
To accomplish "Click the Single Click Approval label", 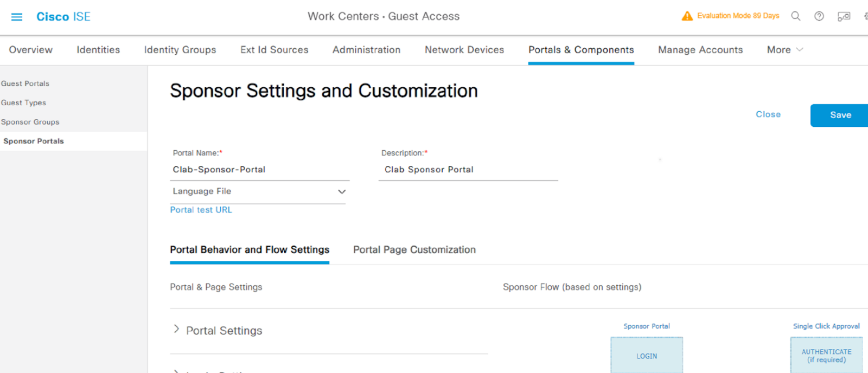I will pyautogui.click(x=826, y=326).
